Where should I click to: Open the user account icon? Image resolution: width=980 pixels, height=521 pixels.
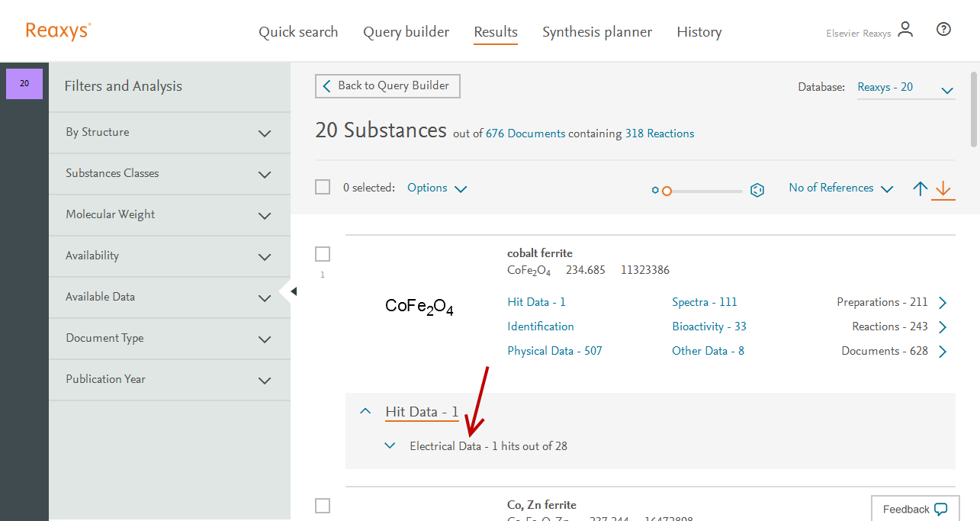[x=905, y=30]
